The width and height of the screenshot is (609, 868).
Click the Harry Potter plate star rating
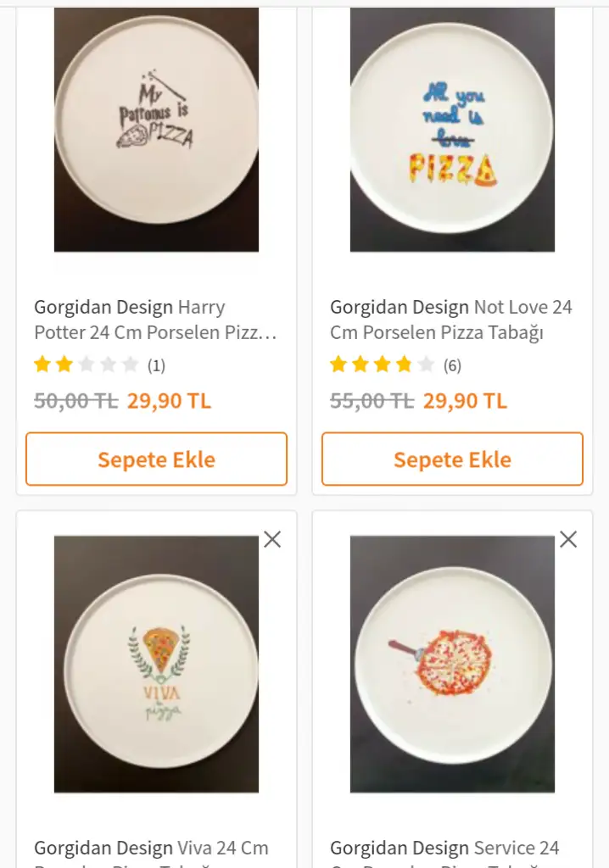(x=86, y=365)
